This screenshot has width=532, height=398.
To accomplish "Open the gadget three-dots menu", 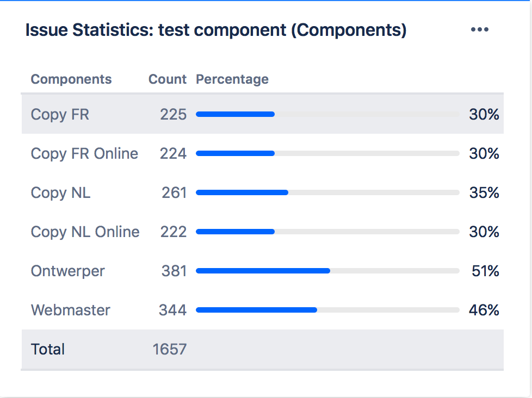I will (x=479, y=29).
